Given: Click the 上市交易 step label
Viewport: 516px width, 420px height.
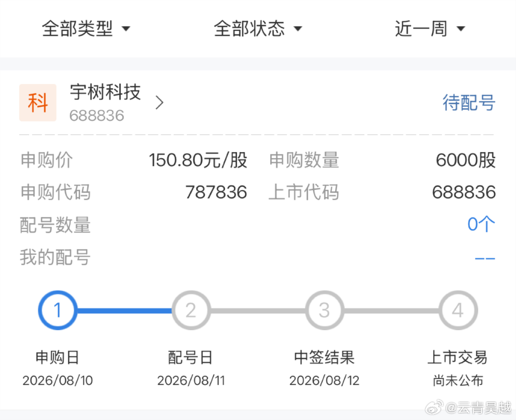Looking at the screenshot, I should [x=457, y=357].
